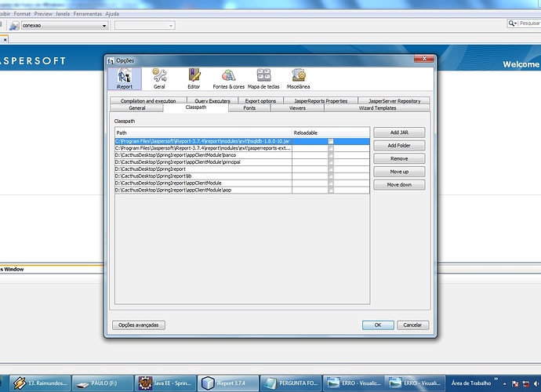Open the Editor options category
This screenshot has width=541, height=392.
click(194, 78)
